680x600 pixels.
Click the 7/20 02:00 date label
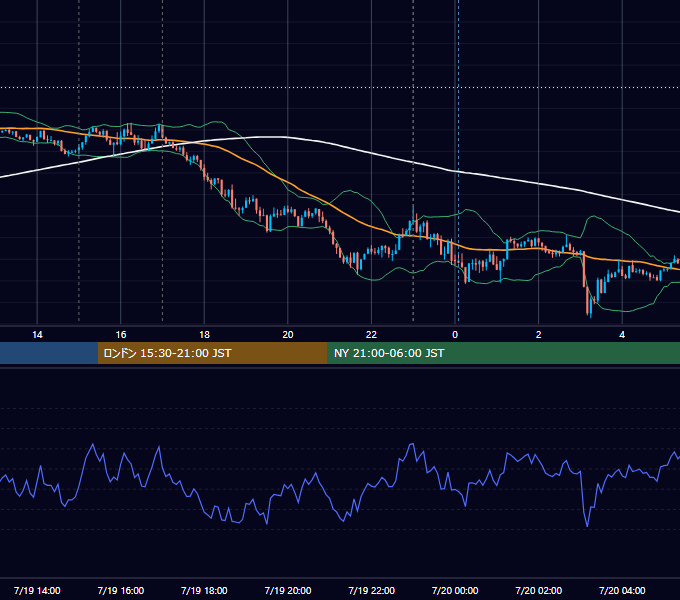point(538,590)
